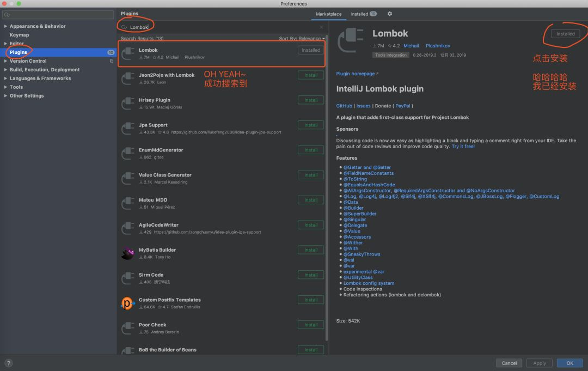The height and width of the screenshot is (371, 588).
Task: Open the Sort By Relevance dropdown
Action: 302,38
